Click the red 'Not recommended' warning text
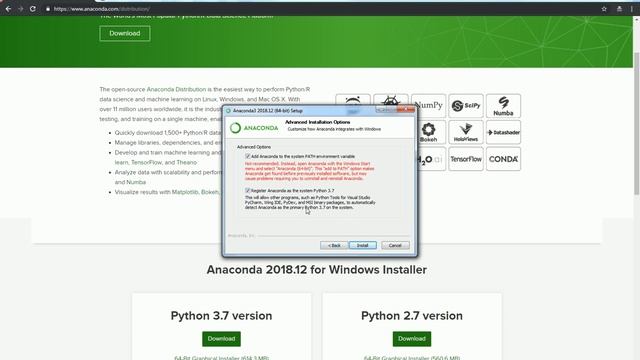The image size is (640, 360). point(309,171)
